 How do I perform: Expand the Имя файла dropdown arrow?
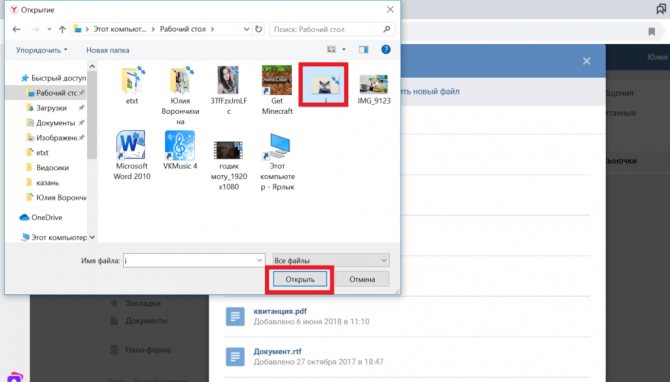259,260
